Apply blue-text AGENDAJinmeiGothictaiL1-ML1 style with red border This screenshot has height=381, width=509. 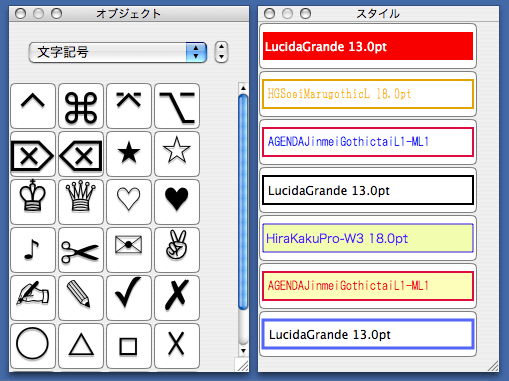click(x=368, y=142)
